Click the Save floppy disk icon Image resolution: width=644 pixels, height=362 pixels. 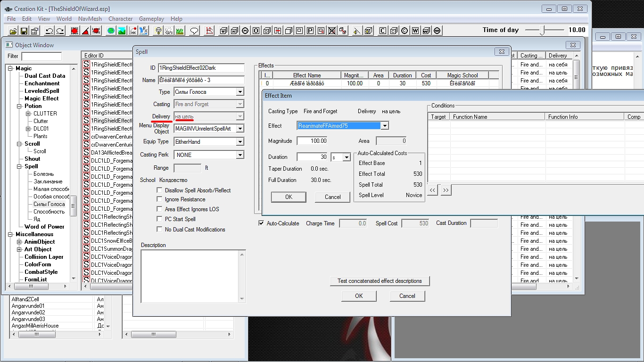click(x=24, y=31)
